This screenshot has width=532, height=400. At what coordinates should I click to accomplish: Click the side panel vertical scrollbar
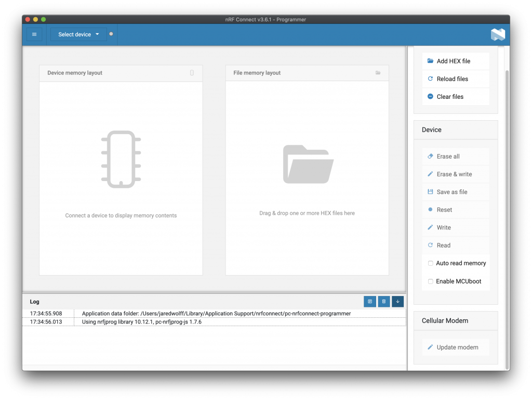[x=507, y=220]
